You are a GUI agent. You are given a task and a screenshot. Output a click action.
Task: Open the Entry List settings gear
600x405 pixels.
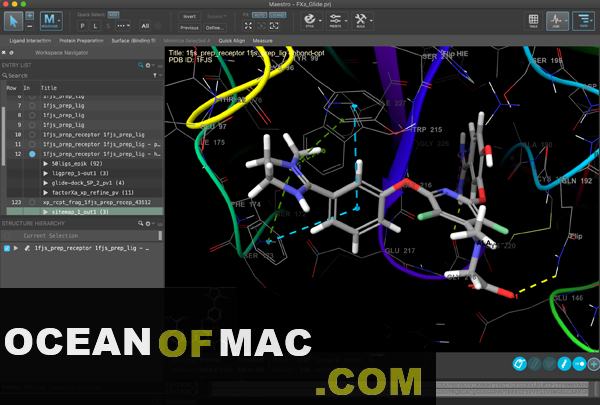(148, 65)
